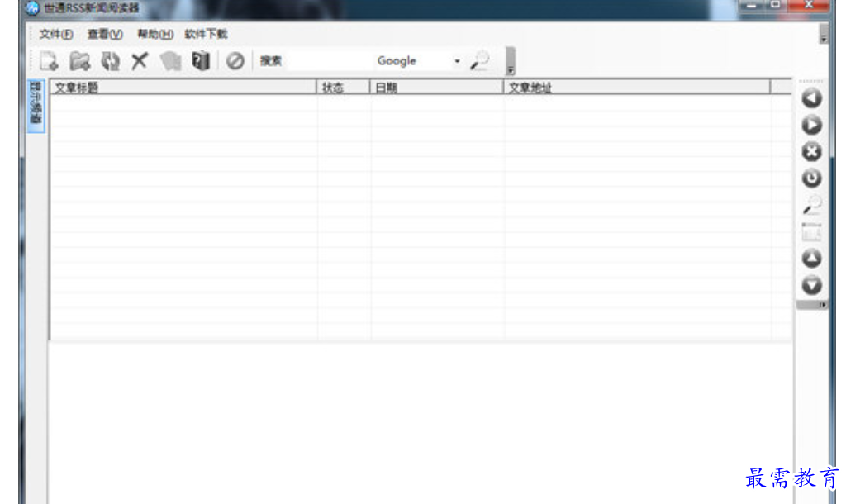Click the papers stack toolbar icon

[170, 61]
